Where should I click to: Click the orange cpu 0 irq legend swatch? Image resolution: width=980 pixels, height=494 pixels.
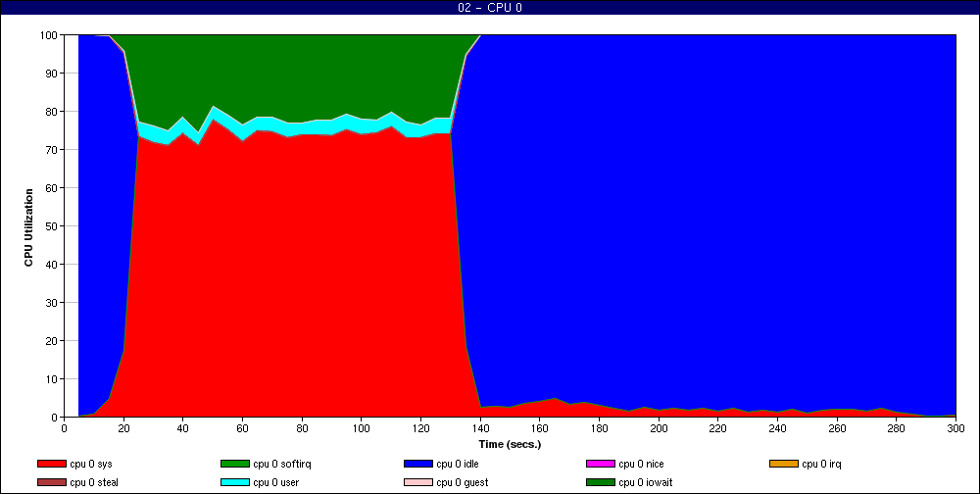784,464
